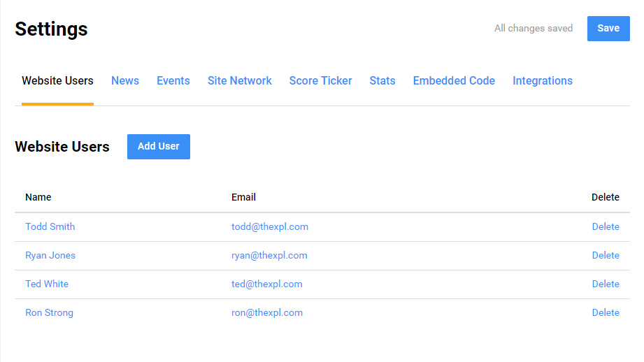Switch to the Embedded Code tab

click(x=454, y=81)
